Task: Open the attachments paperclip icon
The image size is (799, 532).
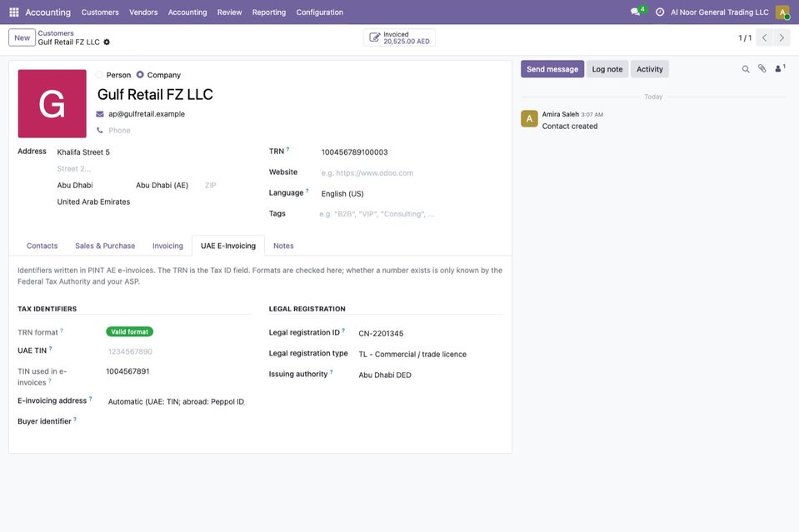Action: [x=762, y=69]
